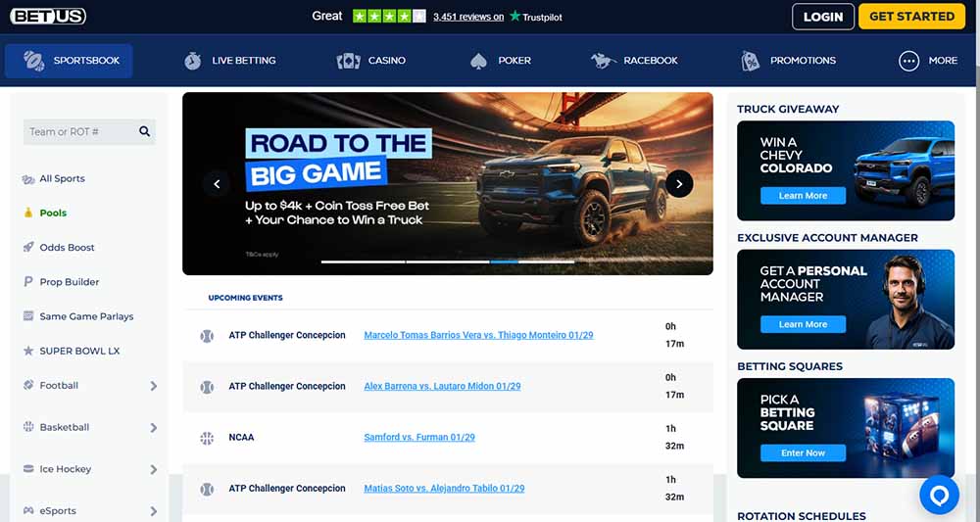Viewport: 980px width, 522px height.
Task: Click the eSports gamepad icon
Action: [x=28, y=511]
